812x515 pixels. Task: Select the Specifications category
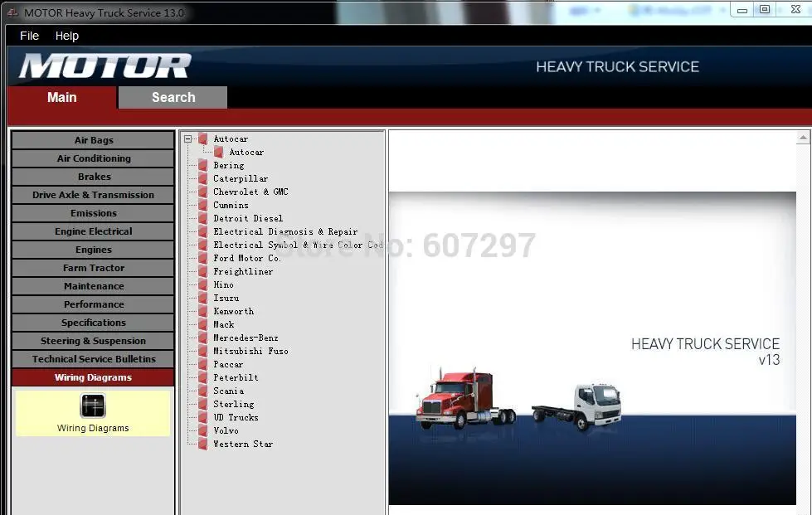click(x=93, y=323)
